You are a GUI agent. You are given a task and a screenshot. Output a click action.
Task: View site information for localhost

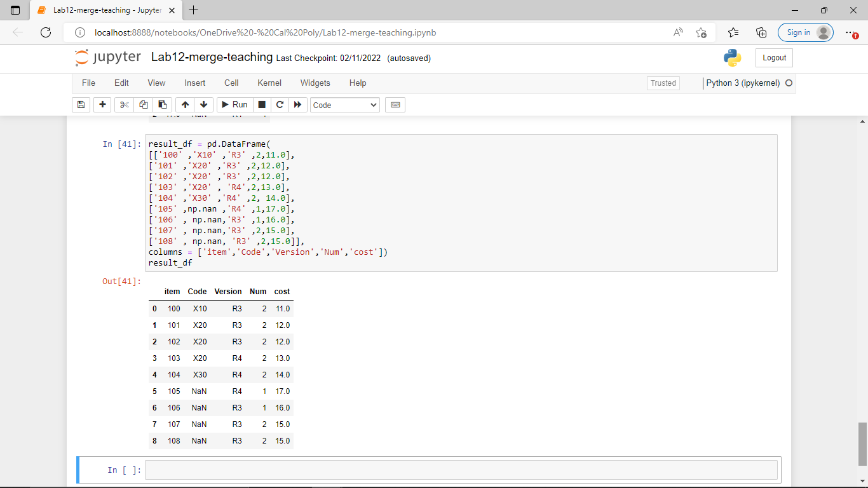(80, 32)
